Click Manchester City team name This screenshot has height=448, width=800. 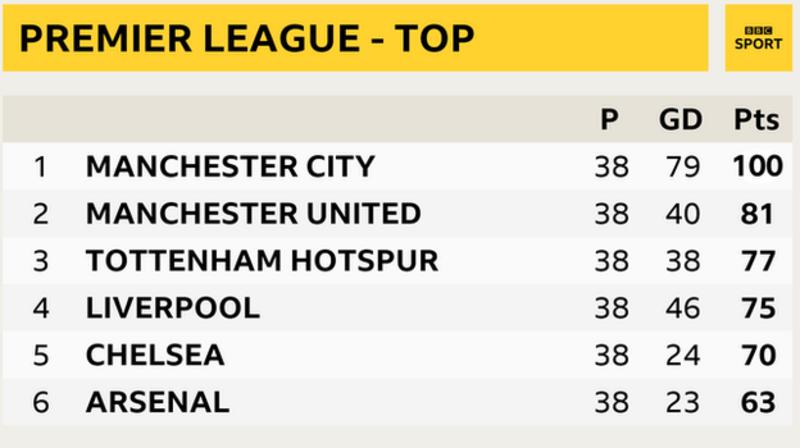pos(231,166)
